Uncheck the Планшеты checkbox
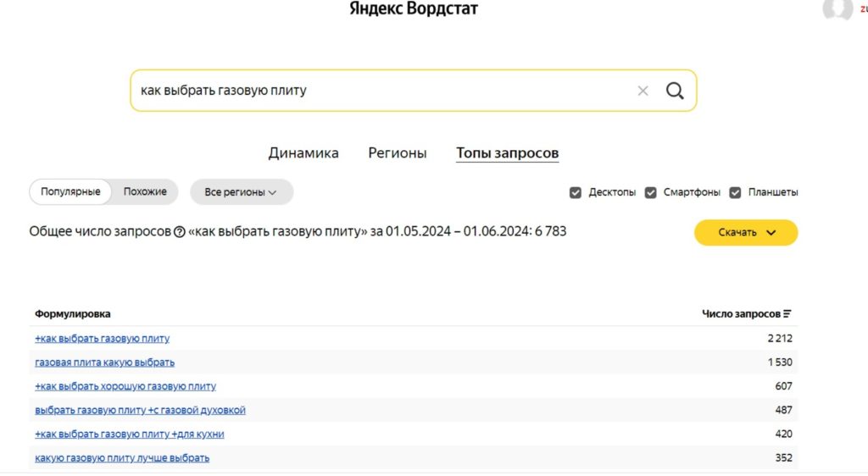This screenshot has height=476, width=868. pos(735,192)
